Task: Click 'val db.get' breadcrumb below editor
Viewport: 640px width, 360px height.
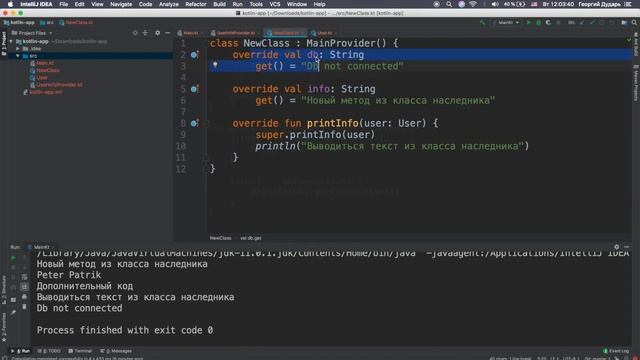Action: 251,238
